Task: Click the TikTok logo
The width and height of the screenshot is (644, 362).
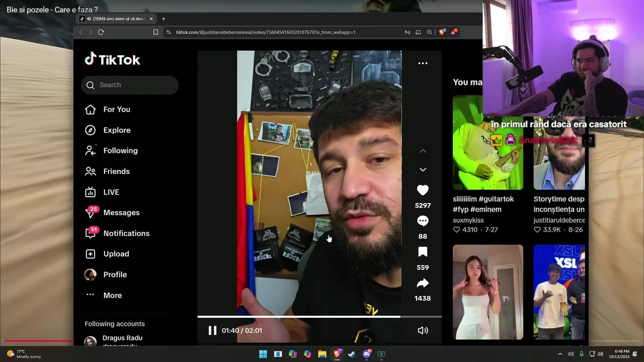Action: 112,59
